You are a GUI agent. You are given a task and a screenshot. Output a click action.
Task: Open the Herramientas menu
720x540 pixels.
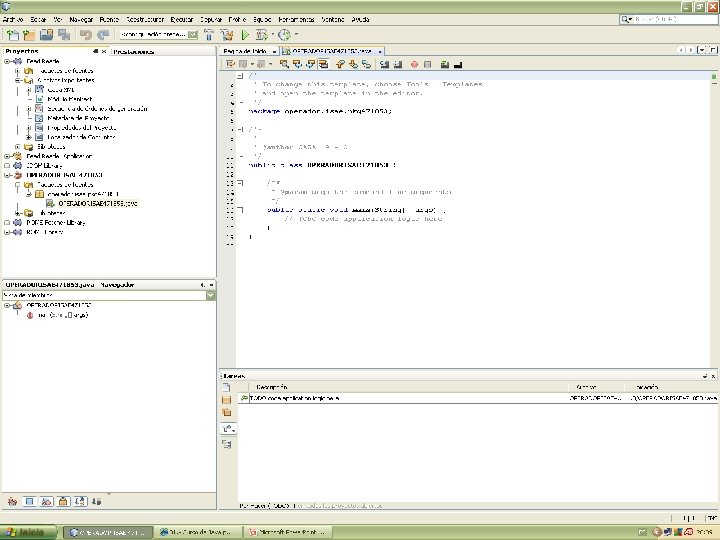(x=294, y=19)
